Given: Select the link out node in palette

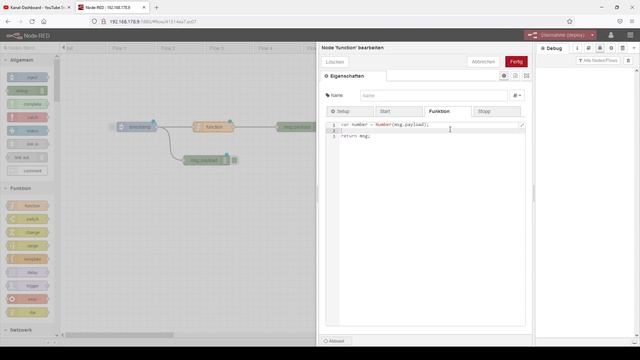Looking at the screenshot, I should pyautogui.click(x=28, y=158).
